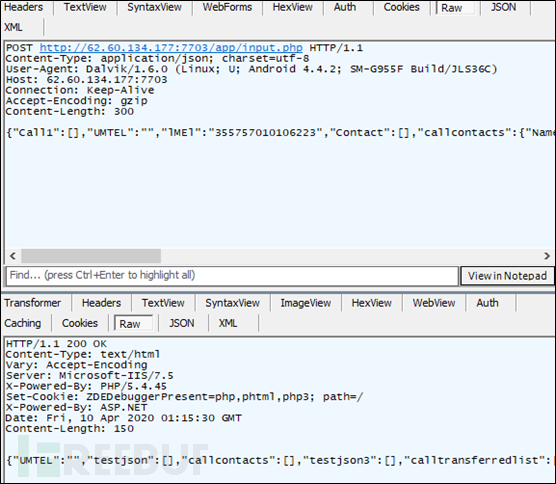This screenshot has height=484, width=556.
Task: Click the request Content-Length: 300 line
Action: 70,112
